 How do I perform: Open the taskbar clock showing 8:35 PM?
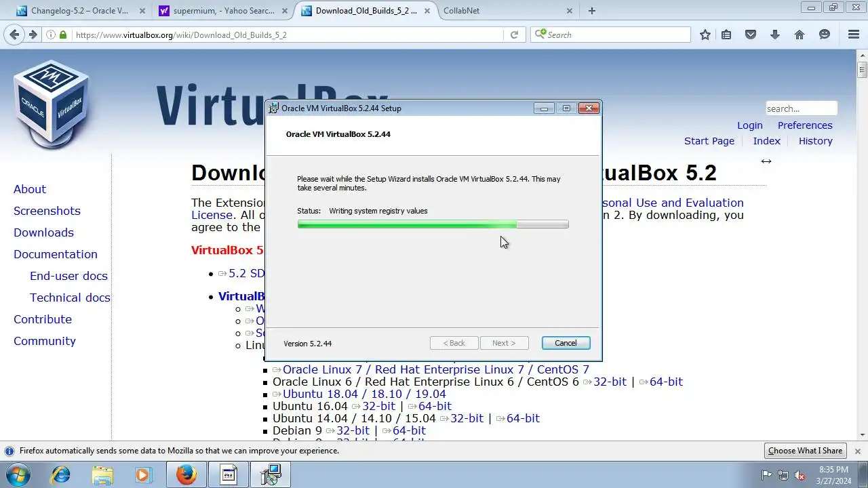833,475
